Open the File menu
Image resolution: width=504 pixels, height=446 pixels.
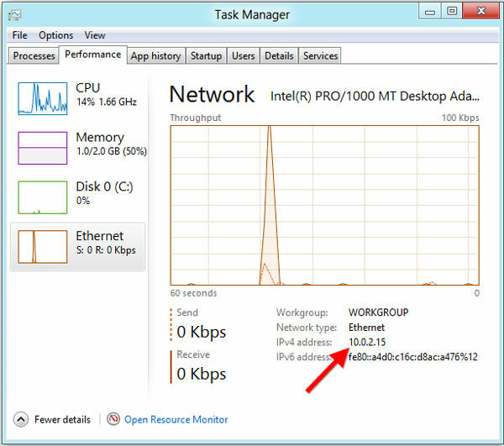coord(19,35)
